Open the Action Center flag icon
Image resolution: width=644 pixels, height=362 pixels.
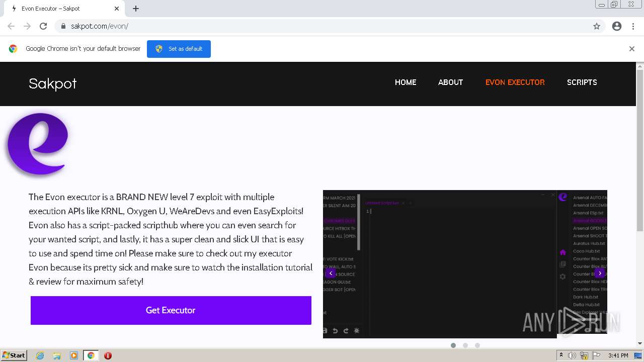[x=596, y=355]
